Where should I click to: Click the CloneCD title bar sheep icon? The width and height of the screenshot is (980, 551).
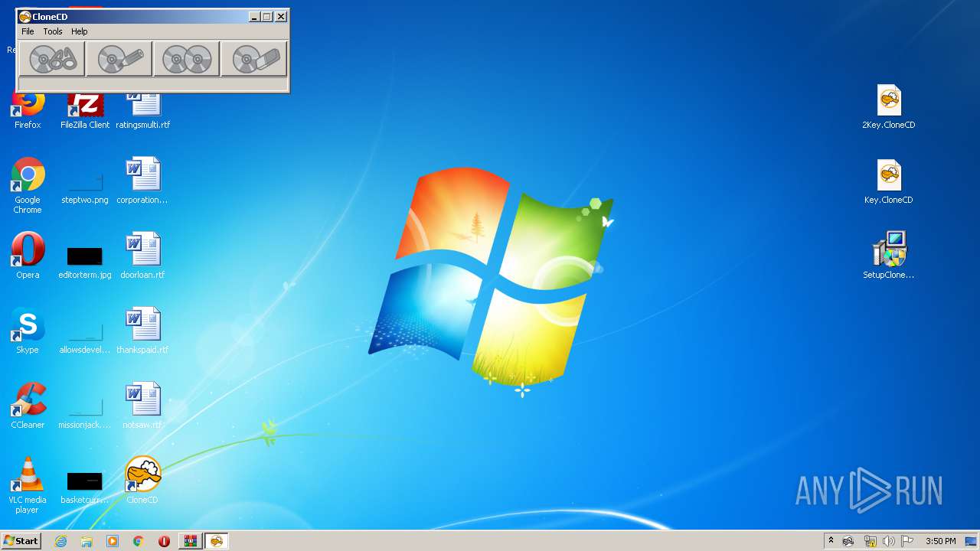24,16
